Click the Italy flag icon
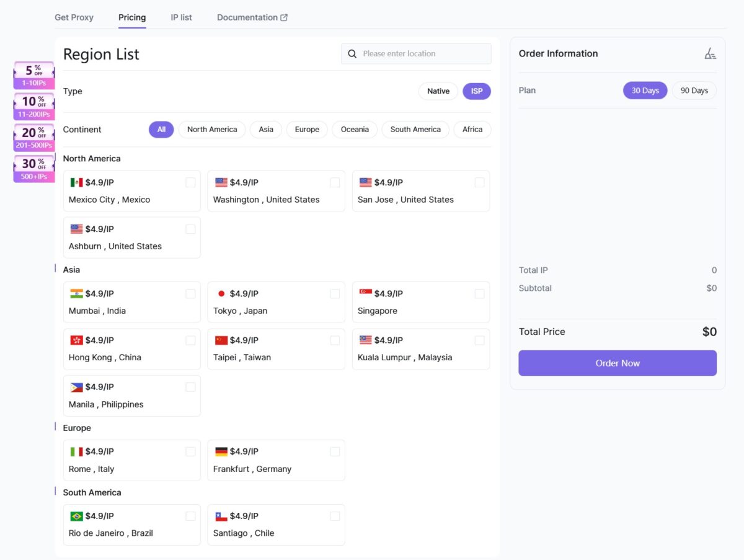Viewport: 744px width, 560px height. pos(76,451)
